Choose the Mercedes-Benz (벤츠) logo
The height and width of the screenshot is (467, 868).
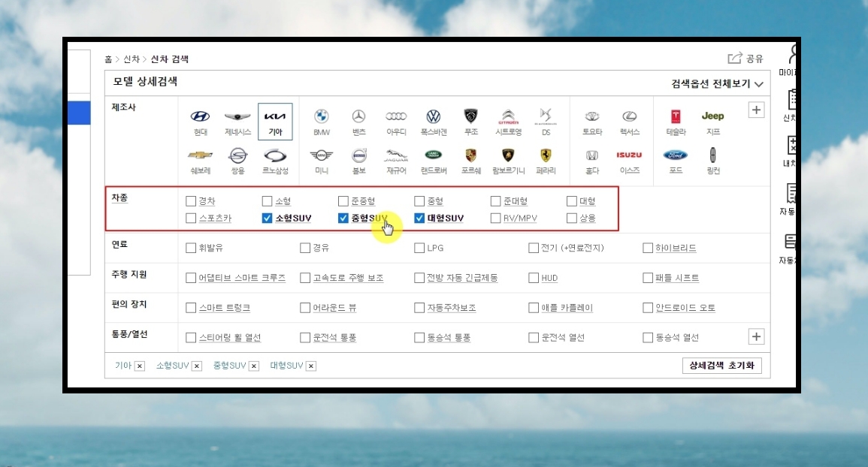point(358,117)
